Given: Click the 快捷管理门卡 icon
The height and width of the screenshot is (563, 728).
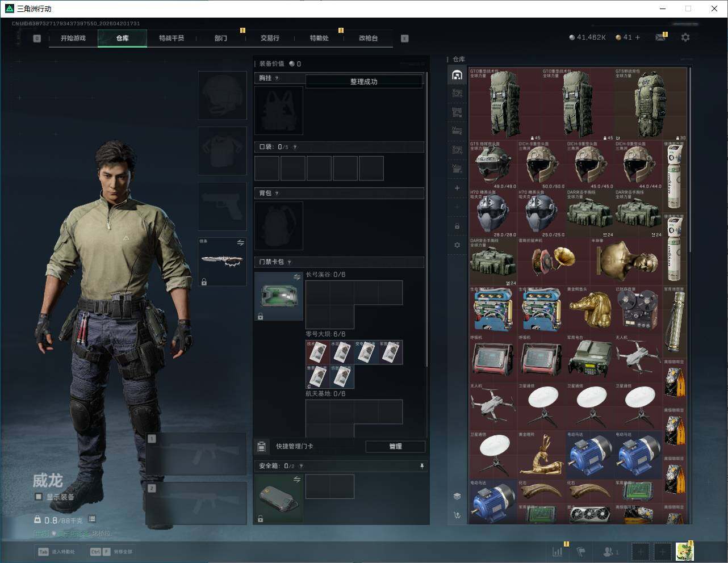Looking at the screenshot, I should click(x=262, y=446).
